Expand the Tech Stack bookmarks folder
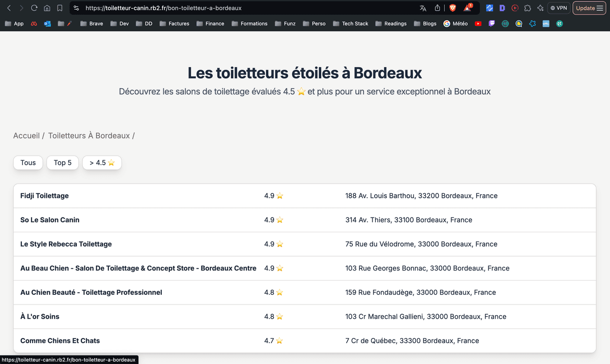The width and height of the screenshot is (610, 364). (350, 23)
